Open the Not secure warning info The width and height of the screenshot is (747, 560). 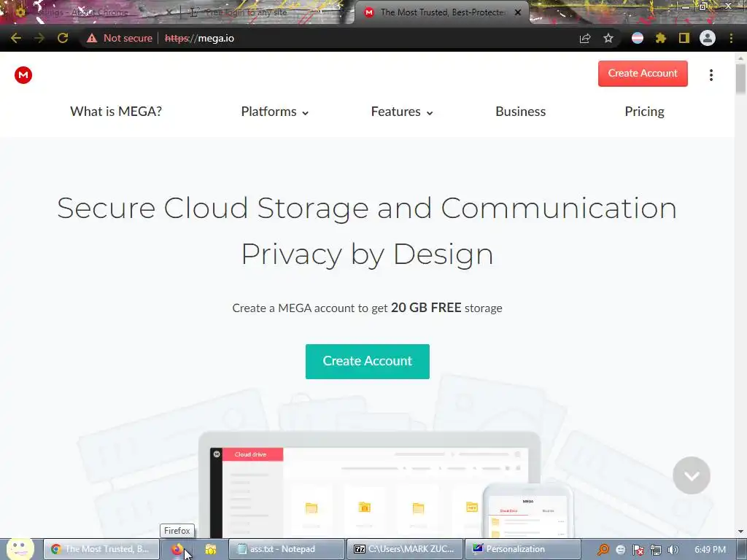pyautogui.click(x=120, y=38)
